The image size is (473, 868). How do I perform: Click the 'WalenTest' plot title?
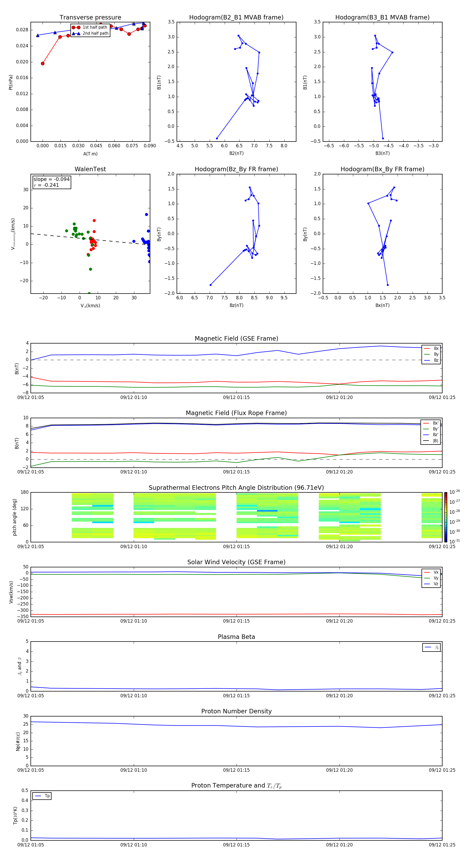point(90,169)
